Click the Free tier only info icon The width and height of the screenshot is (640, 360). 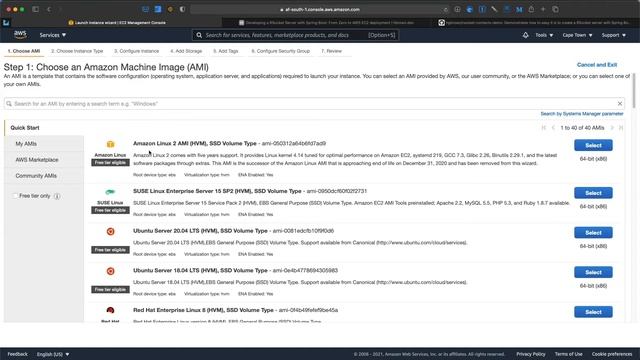[57, 196]
